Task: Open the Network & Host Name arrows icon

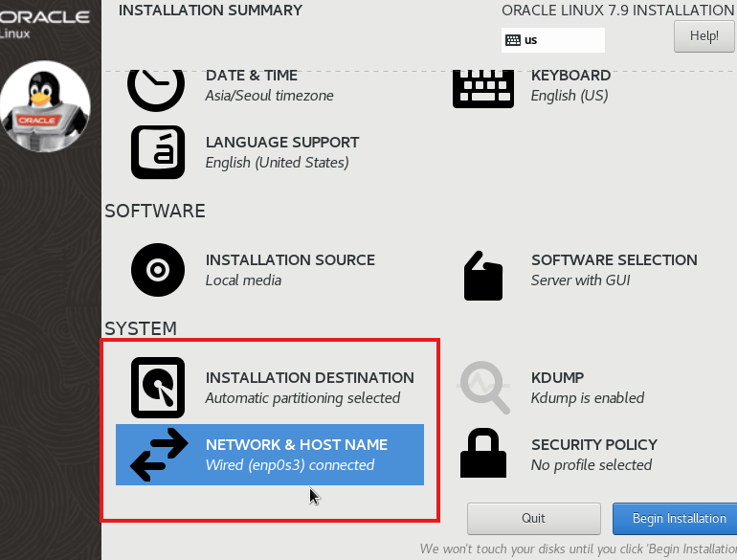Action: 159,455
